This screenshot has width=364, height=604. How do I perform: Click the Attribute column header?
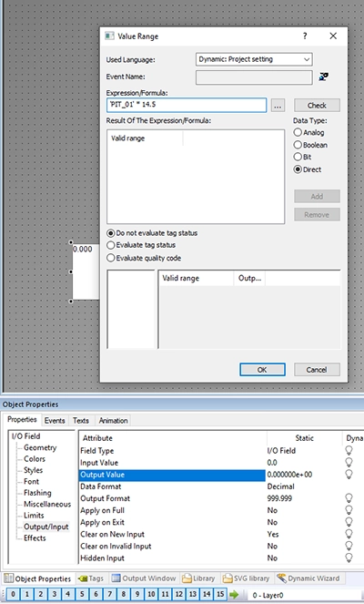click(172, 438)
